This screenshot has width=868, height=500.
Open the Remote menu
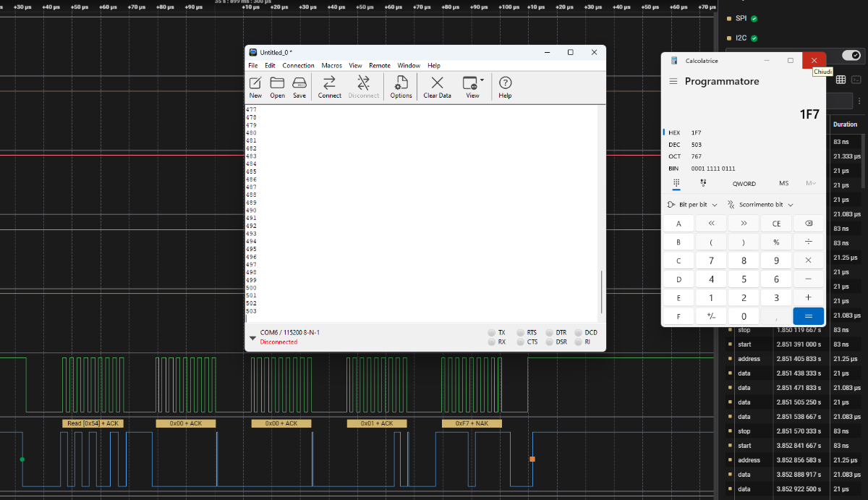click(x=380, y=65)
